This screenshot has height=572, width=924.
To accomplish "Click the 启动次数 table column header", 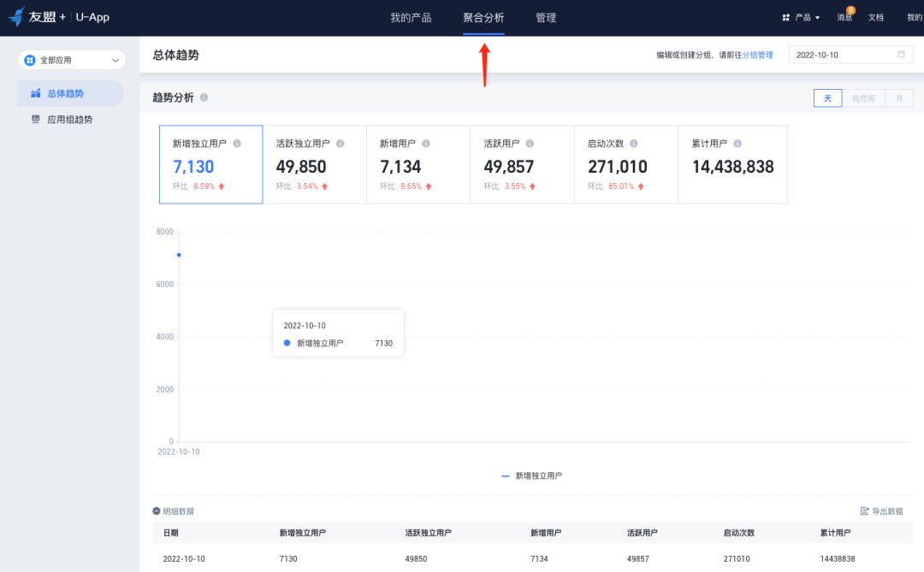I will pos(739,533).
